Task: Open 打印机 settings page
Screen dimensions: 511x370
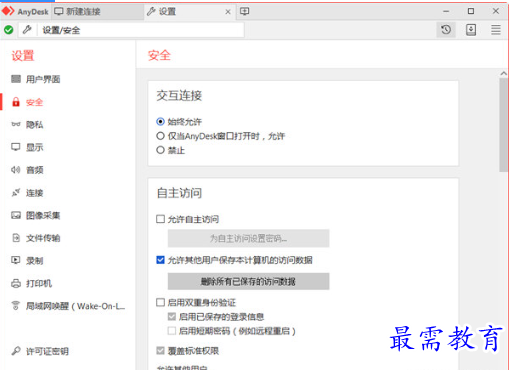Action: click(x=39, y=283)
